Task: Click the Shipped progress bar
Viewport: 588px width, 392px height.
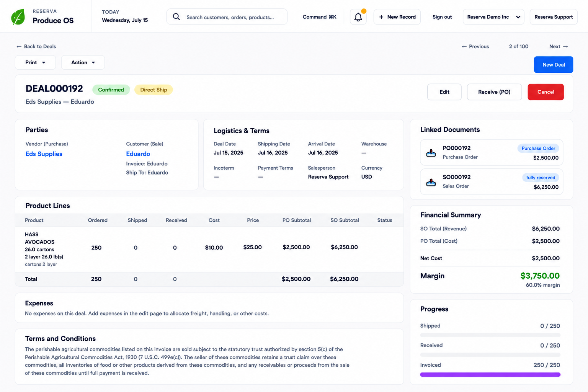Action: (x=490, y=335)
